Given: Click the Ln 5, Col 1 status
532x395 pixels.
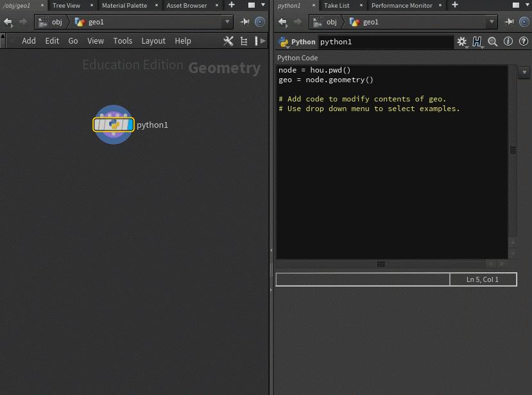Looking at the screenshot, I should click(483, 279).
